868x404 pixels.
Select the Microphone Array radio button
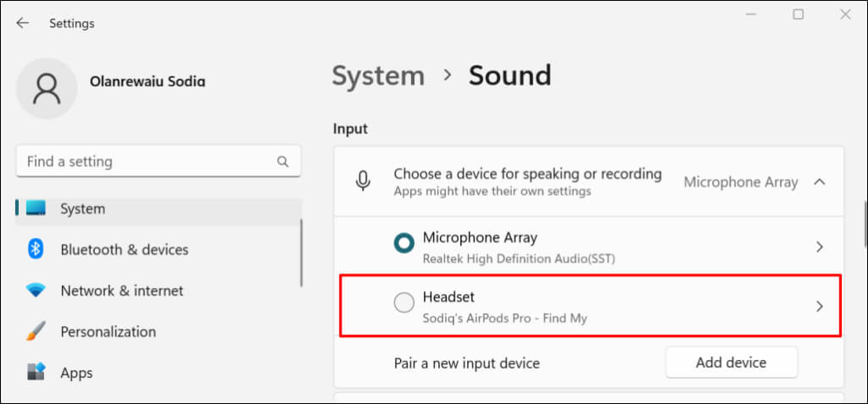pos(404,244)
